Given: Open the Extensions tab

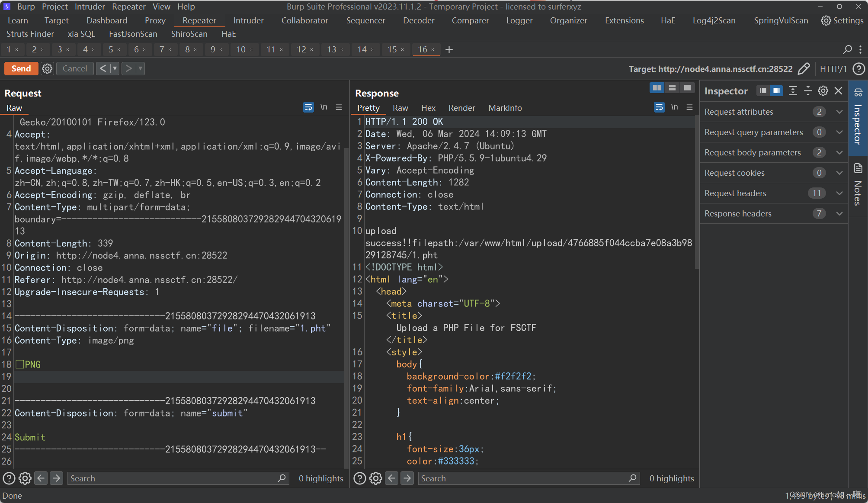Looking at the screenshot, I should point(624,20).
